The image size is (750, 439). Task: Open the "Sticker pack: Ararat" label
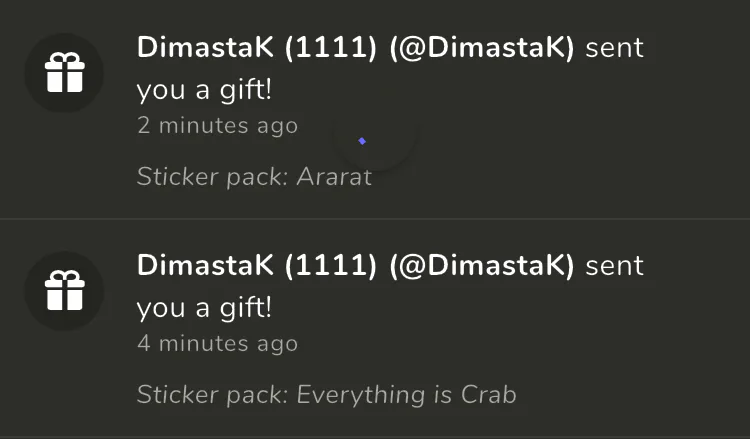click(254, 177)
